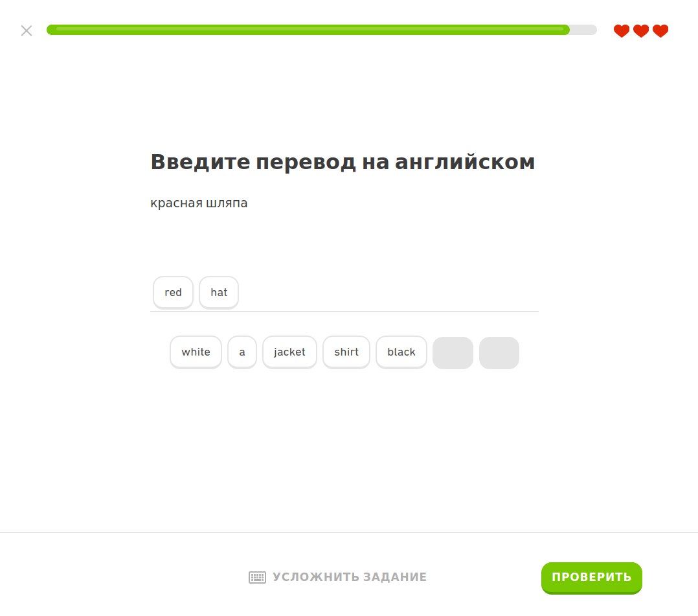
Task: Click the first red heart icon
Action: 622,30
